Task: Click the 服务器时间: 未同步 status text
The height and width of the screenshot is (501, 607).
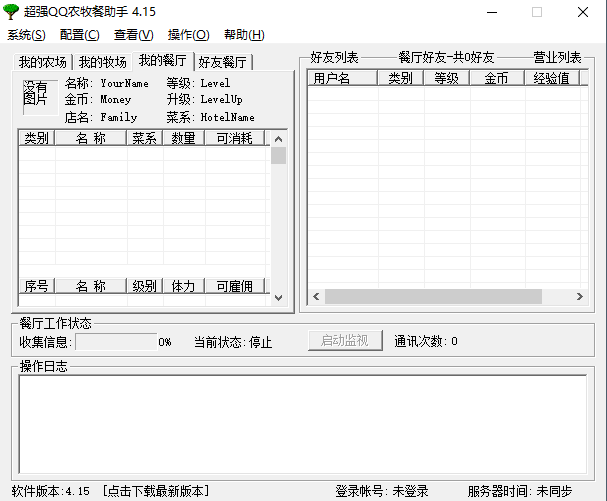Action: tap(520, 491)
